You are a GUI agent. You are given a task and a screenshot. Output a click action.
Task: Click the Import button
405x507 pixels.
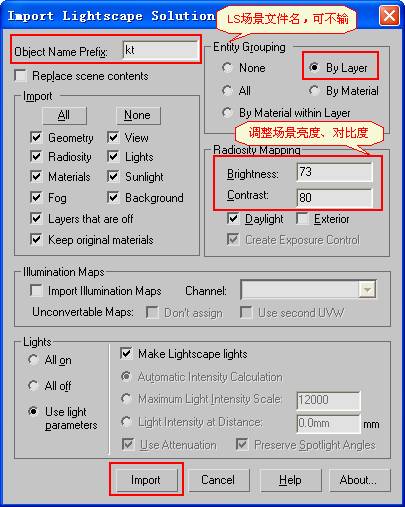click(146, 480)
